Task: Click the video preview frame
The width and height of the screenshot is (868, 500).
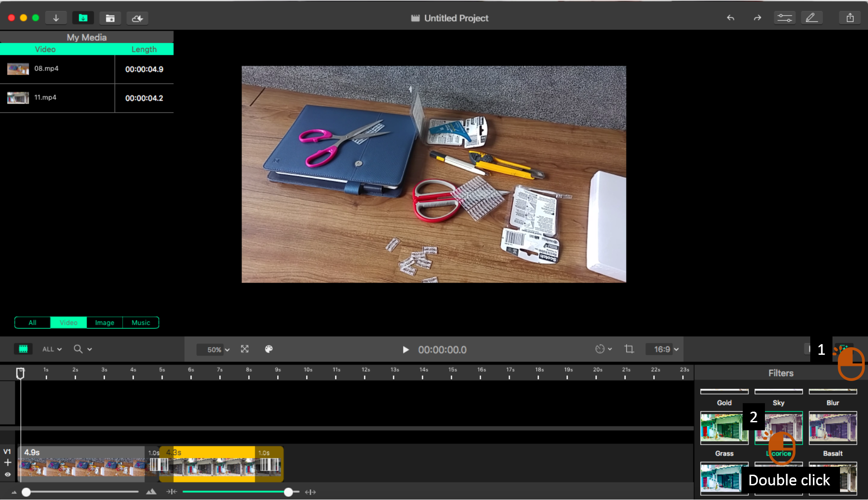Action: 434,174
